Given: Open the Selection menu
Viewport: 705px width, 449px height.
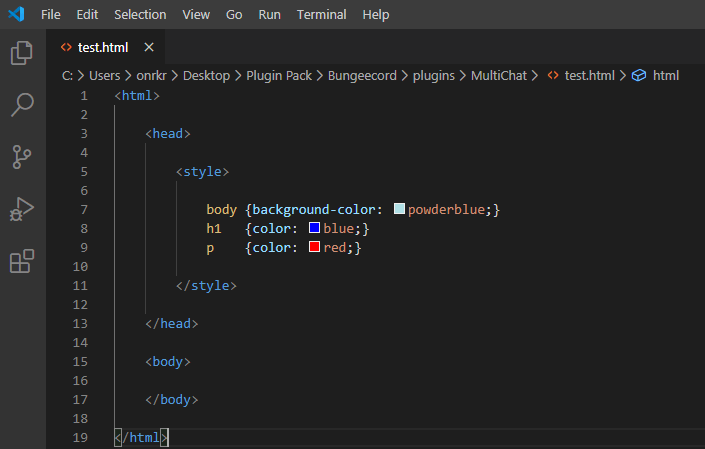Looking at the screenshot, I should tap(140, 15).
